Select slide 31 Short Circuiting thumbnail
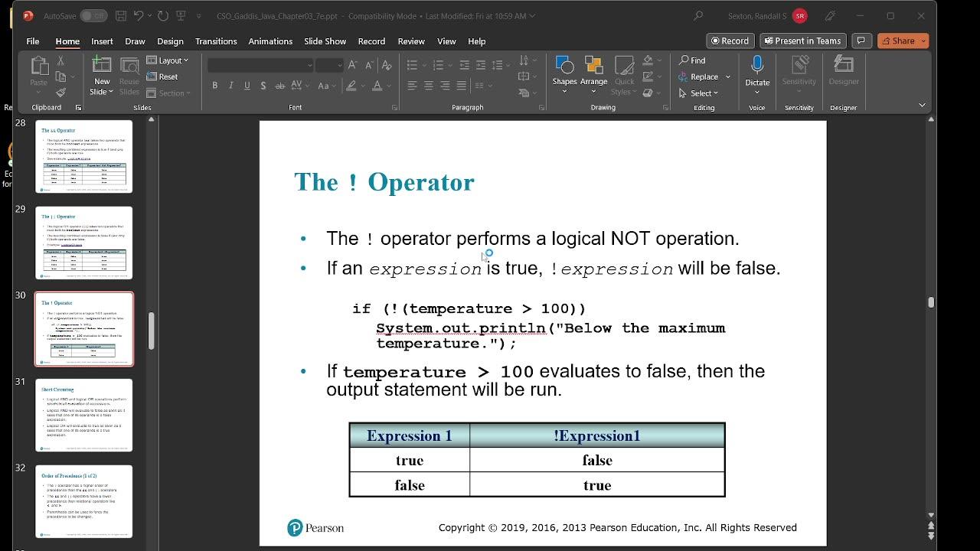The width and height of the screenshot is (980, 551). [x=84, y=416]
